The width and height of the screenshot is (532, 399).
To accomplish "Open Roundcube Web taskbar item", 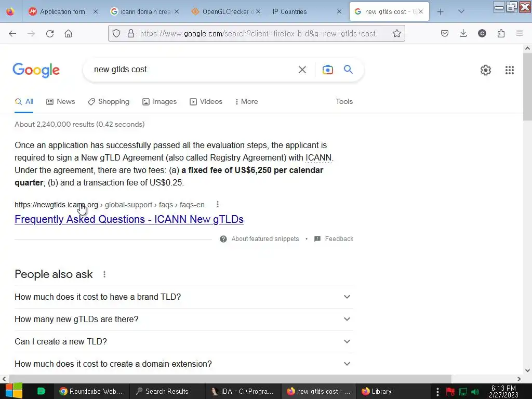I will 91,391.
